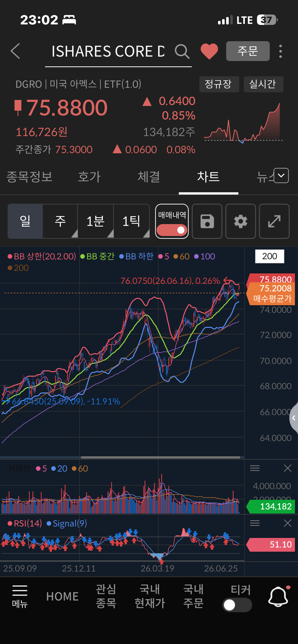This screenshot has height=644, width=298.
Task: Switch to 체결 tab
Action: click(149, 177)
